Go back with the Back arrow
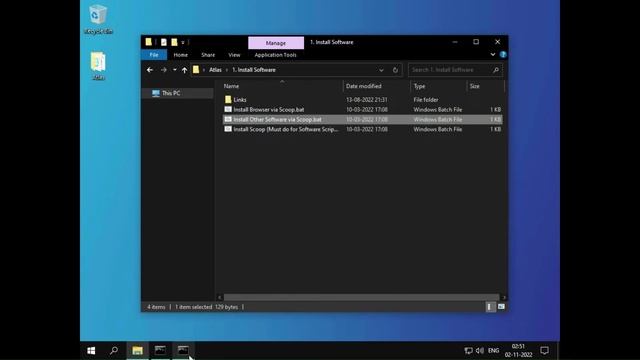Image resolution: width=640 pixels, height=360 pixels. pos(150,70)
